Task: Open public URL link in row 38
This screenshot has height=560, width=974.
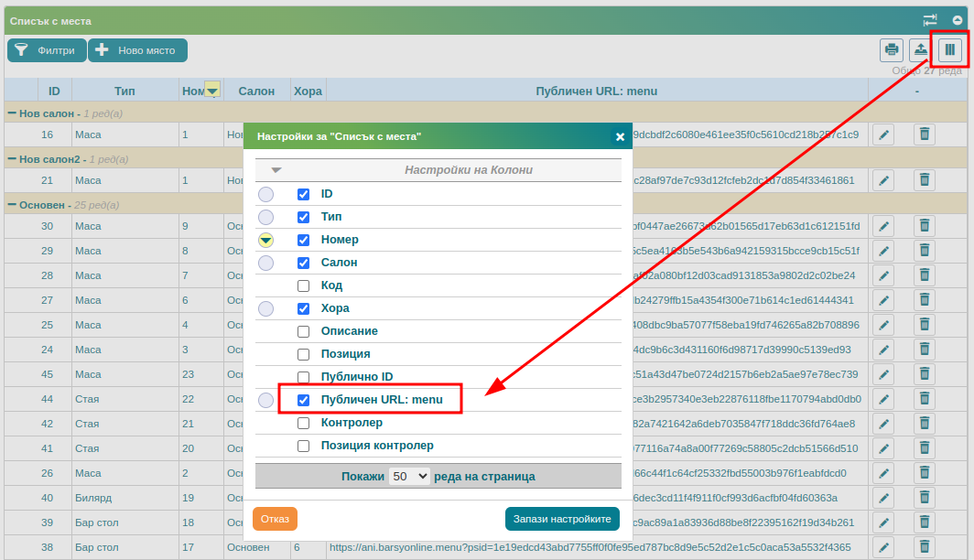Action: (590, 547)
